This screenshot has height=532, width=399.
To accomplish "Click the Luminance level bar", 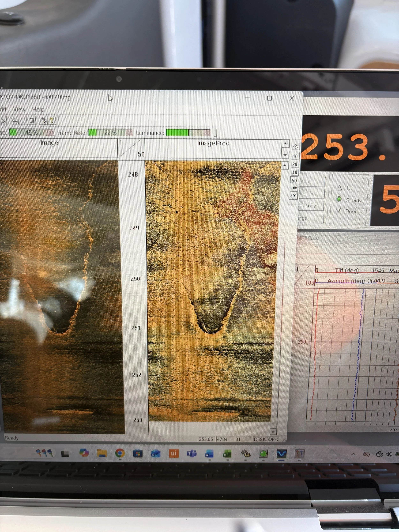I will (x=188, y=133).
